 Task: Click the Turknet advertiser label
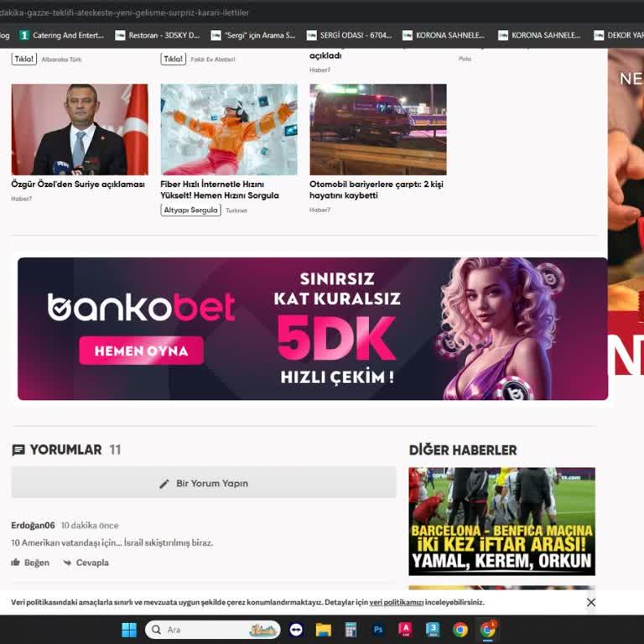(x=236, y=210)
